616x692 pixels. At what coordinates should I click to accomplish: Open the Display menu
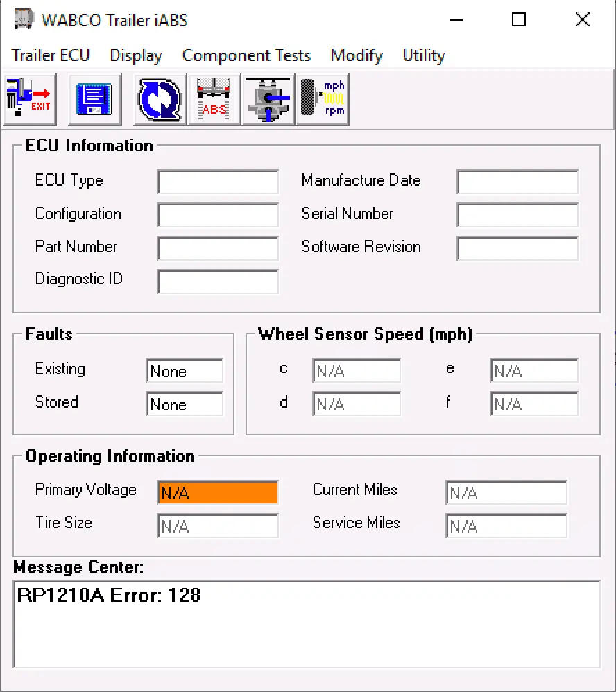pos(136,55)
